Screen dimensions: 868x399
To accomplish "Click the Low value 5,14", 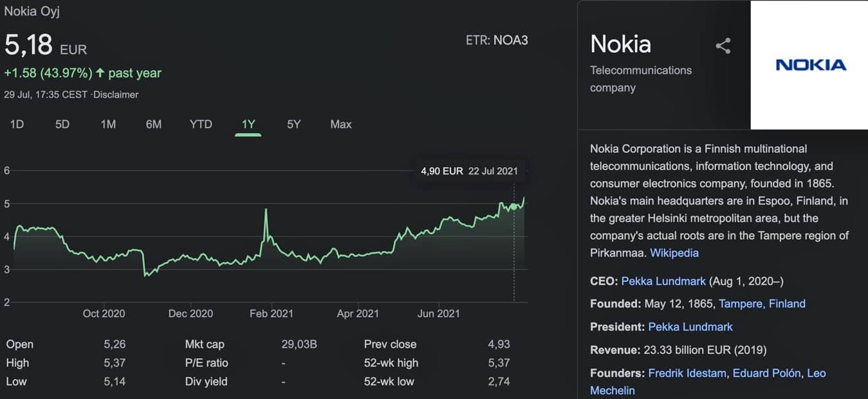I will click(x=115, y=382).
